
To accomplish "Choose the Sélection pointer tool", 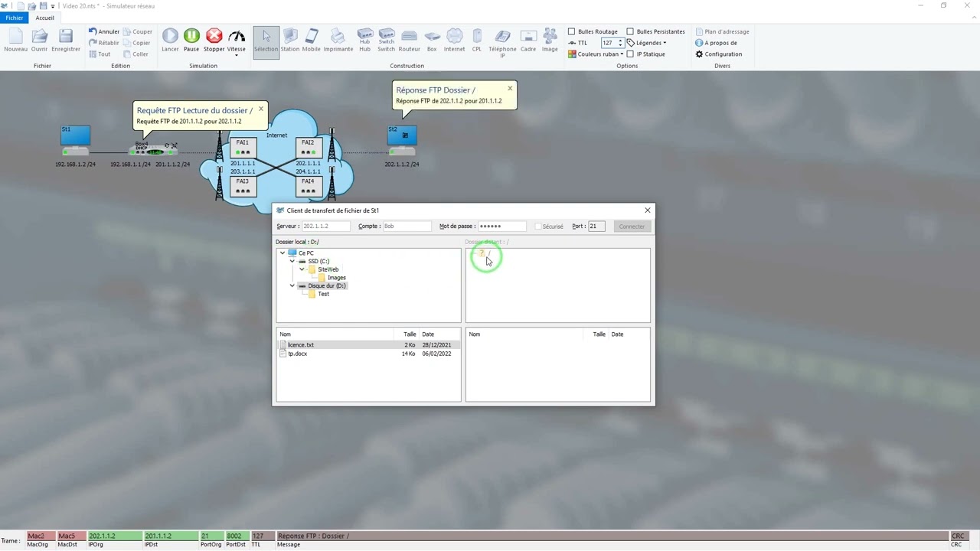I will pyautogui.click(x=266, y=42).
